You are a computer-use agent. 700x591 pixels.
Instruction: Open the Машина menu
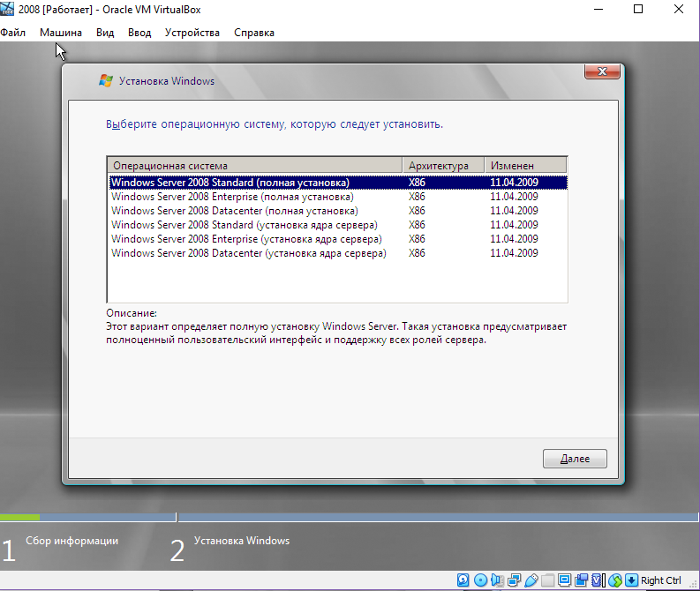click(61, 33)
